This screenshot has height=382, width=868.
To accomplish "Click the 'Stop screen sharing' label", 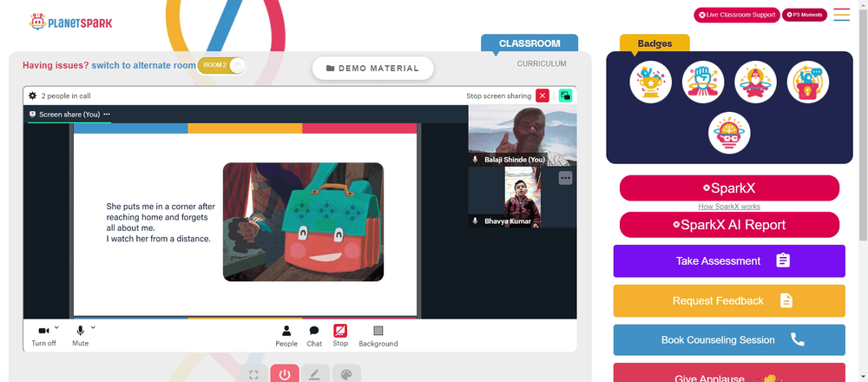I will 499,95.
